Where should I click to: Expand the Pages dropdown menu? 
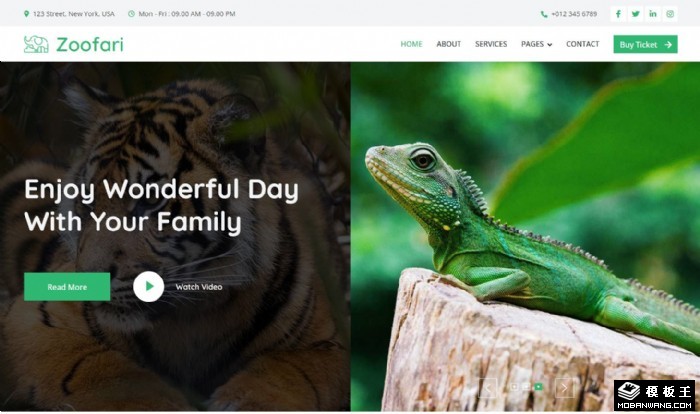click(x=536, y=44)
